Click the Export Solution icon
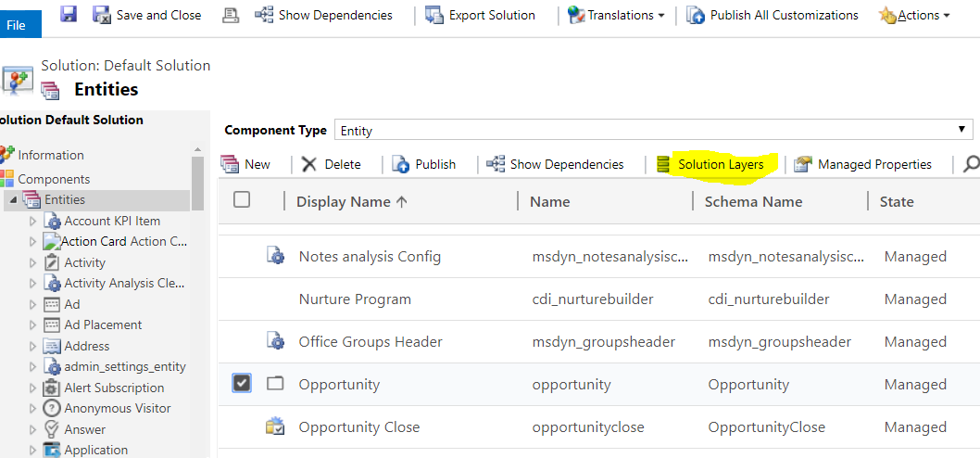 434,15
